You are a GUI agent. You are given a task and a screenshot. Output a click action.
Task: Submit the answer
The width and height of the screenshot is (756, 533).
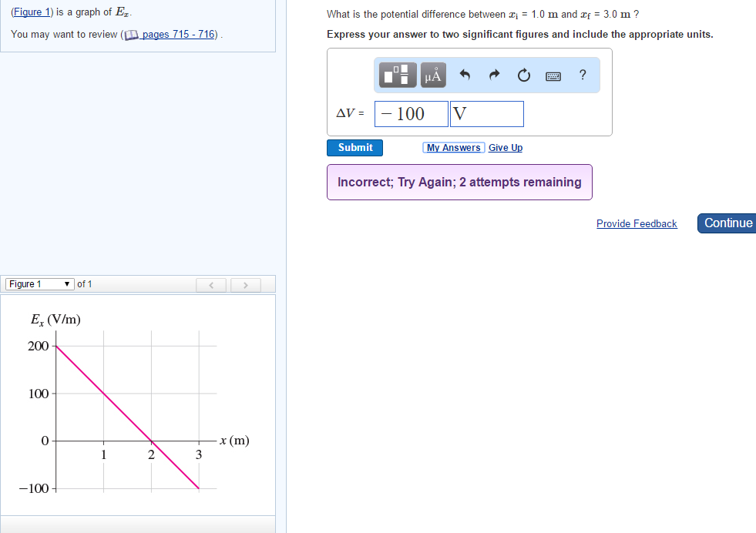pyautogui.click(x=354, y=147)
